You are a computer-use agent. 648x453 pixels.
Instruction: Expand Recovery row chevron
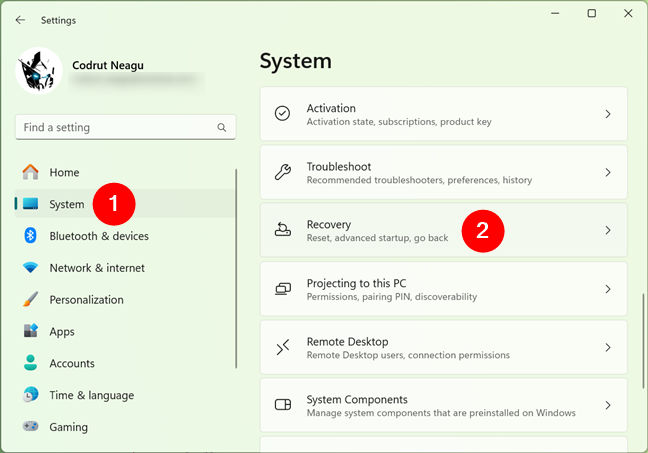pyautogui.click(x=608, y=230)
